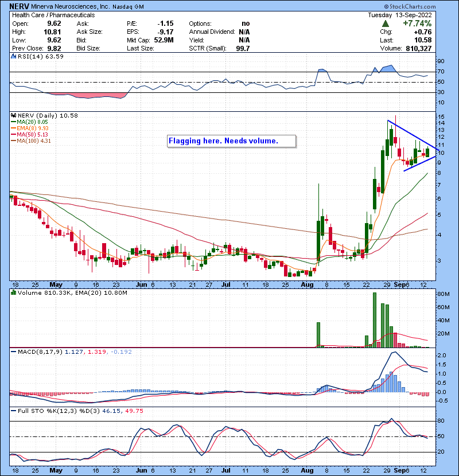Click the P/E value -1.15
Image resolution: width=459 pixels, height=476 pixels.
(166, 24)
